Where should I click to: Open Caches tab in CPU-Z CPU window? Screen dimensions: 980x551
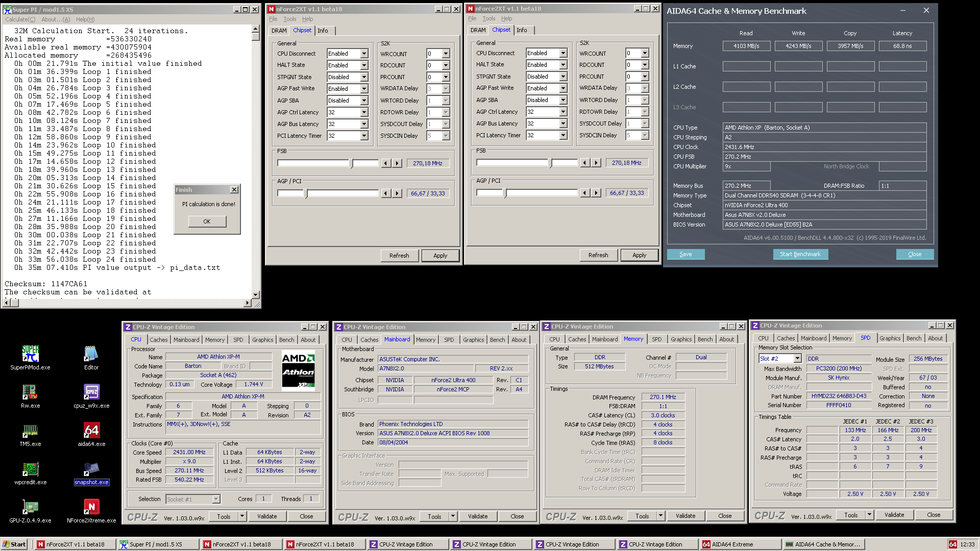158,340
